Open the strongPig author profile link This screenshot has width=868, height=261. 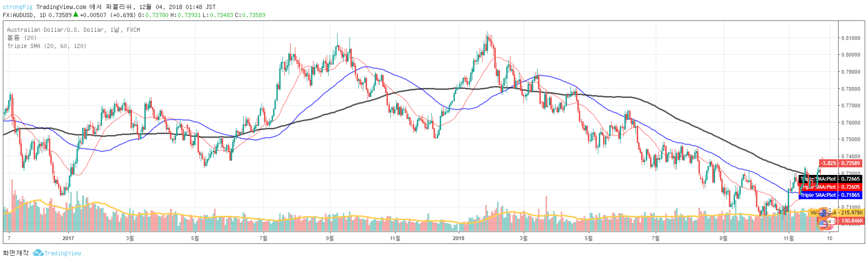pyautogui.click(x=18, y=7)
